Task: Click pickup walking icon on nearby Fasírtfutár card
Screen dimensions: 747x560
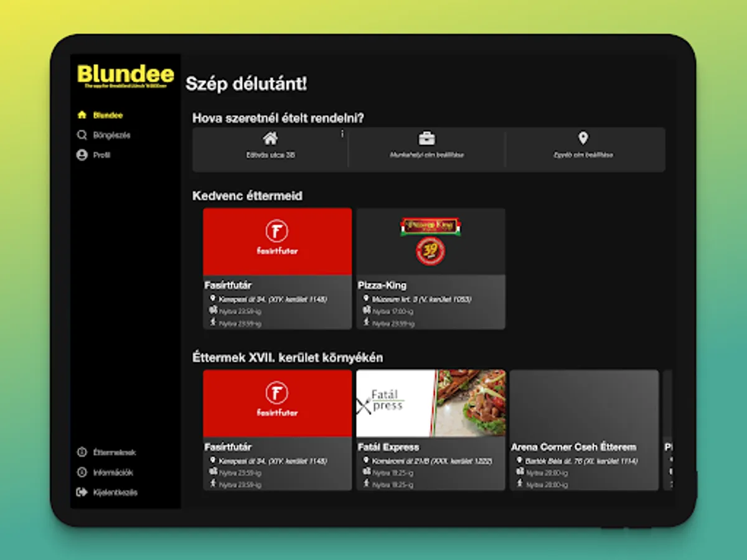Action: pyautogui.click(x=214, y=484)
